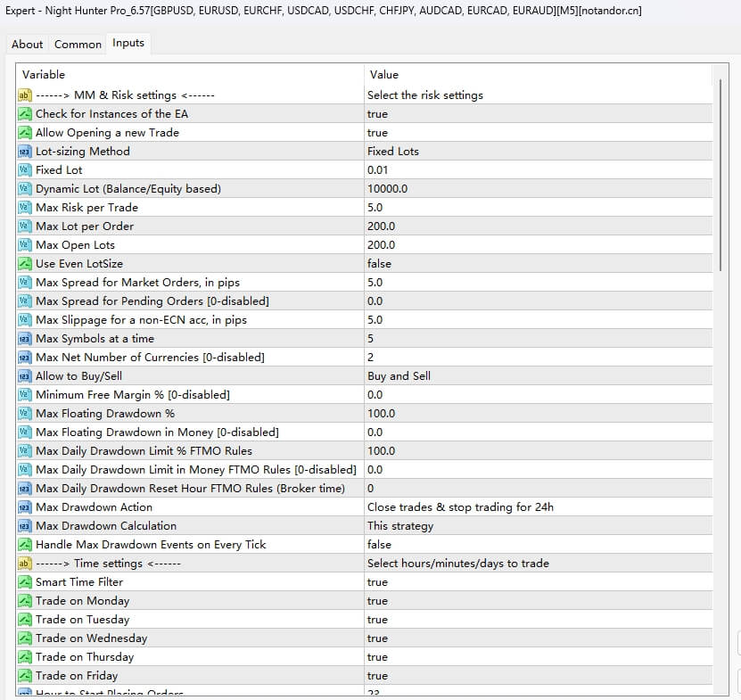Select Max Daily Drawdown Limit in Money value 0.0

point(539,470)
